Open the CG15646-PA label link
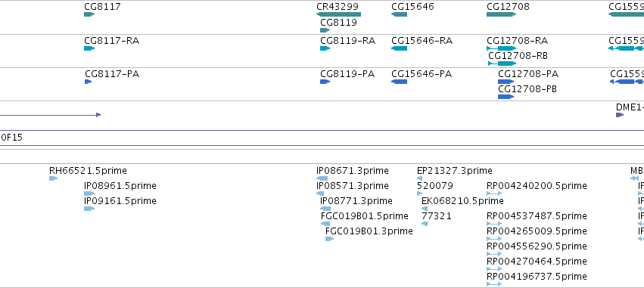Image resolution: width=644 pixels, height=288 pixels. click(x=422, y=74)
